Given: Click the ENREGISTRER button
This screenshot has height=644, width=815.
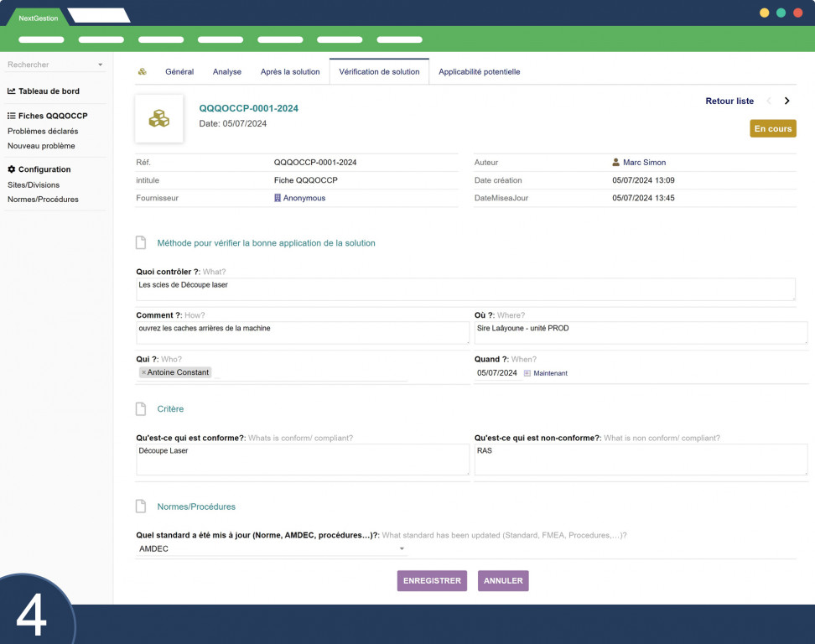Looking at the screenshot, I should 432,580.
